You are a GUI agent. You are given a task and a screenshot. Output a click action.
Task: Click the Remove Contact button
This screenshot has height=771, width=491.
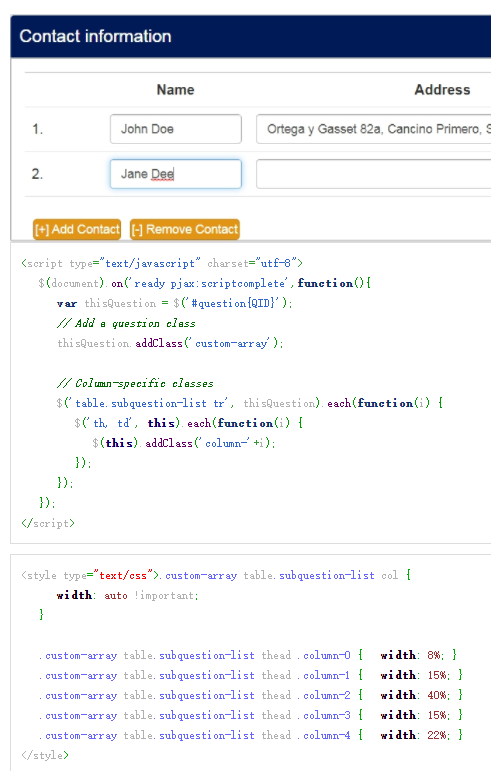[185, 229]
